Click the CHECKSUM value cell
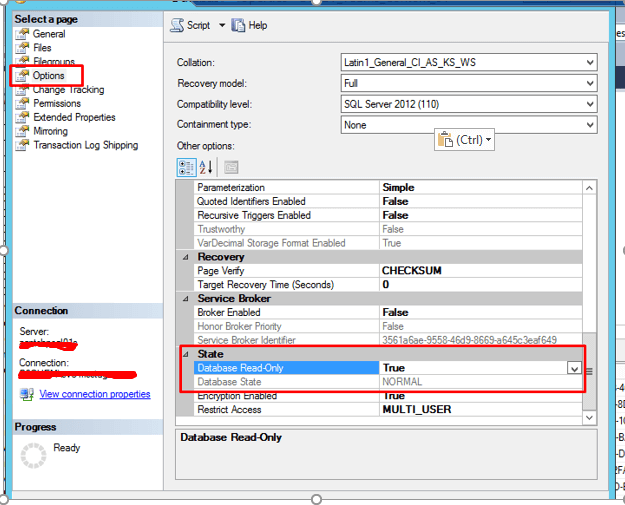The image size is (625, 505). pos(480,271)
